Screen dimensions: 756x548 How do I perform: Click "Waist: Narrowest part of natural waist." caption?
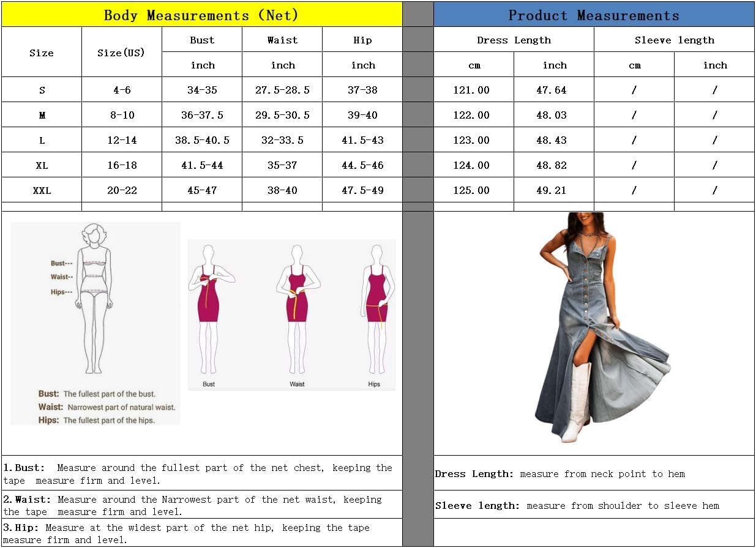[107, 407]
